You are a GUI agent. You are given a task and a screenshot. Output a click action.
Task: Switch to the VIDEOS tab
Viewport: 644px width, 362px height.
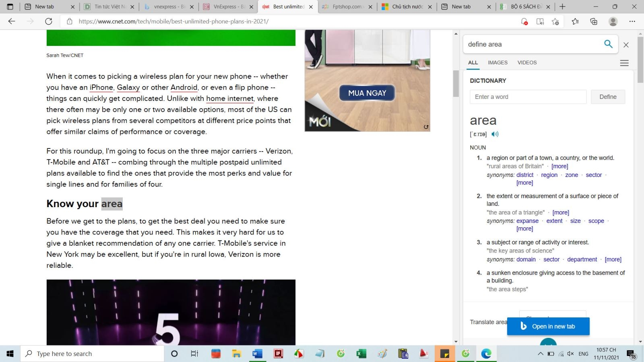coord(527,62)
